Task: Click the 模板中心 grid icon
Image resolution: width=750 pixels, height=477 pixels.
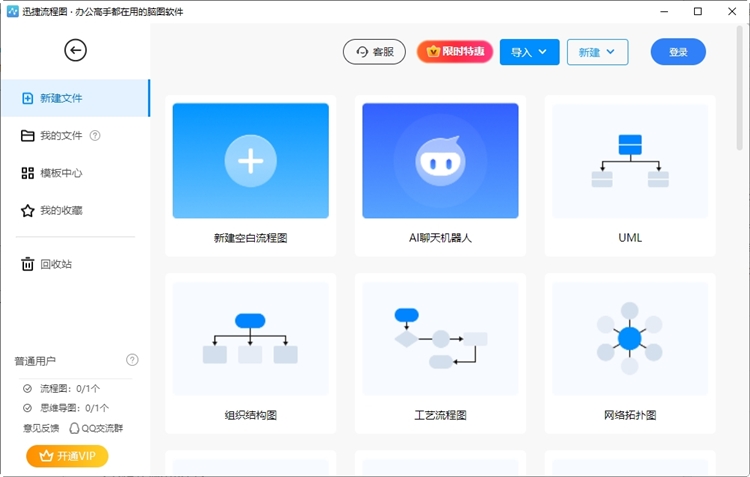Action: click(x=28, y=173)
